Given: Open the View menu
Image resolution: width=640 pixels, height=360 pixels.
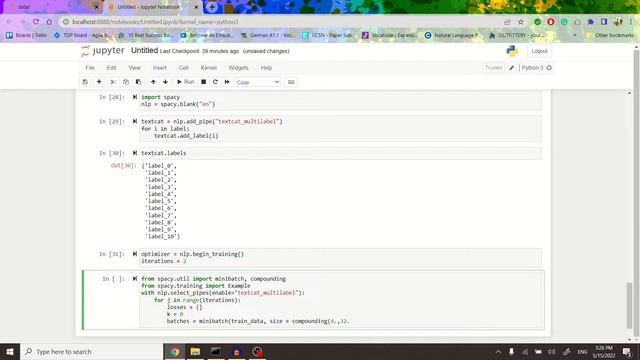Looking at the screenshot, I should 134,68.
